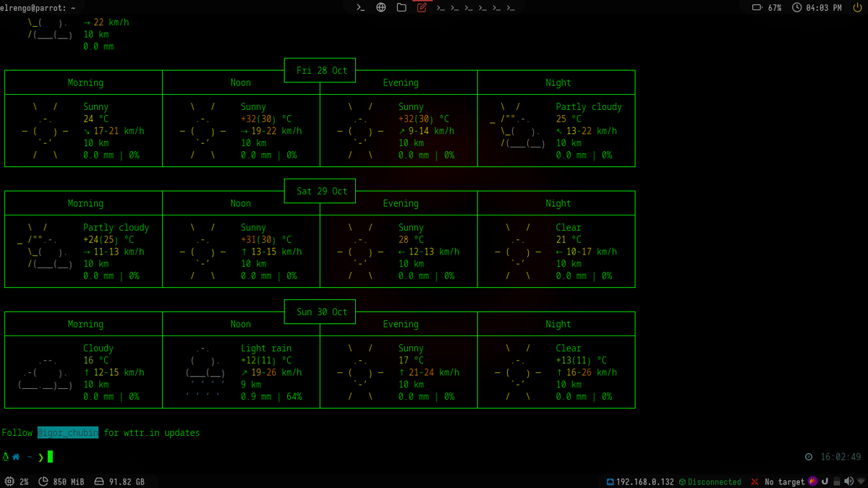Click the +31(30) °C temperature
The width and height of the screenshot is (868, 488).
point(266,239)
